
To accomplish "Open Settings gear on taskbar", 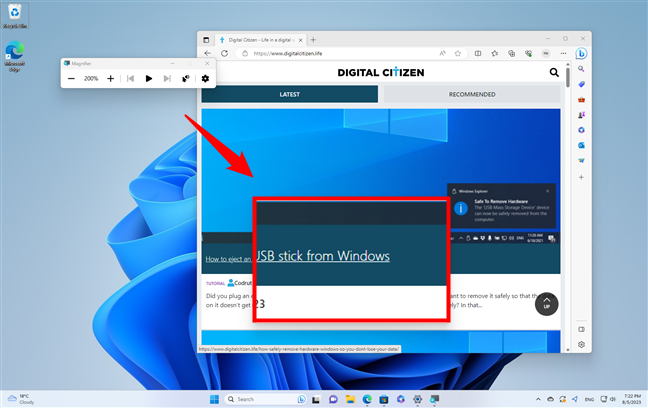I will (417, 399).
